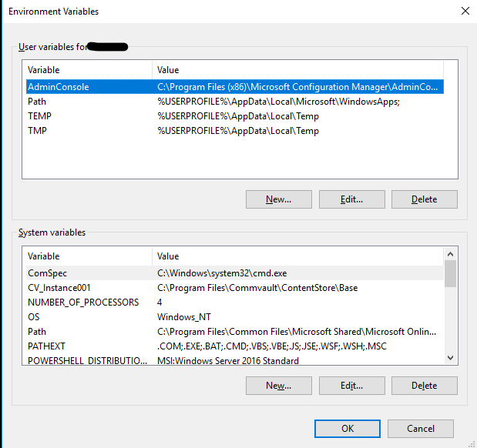This screenshot has height=448, width=477.
Task: Select the TEMP user variable
Action: coord(235,116)
